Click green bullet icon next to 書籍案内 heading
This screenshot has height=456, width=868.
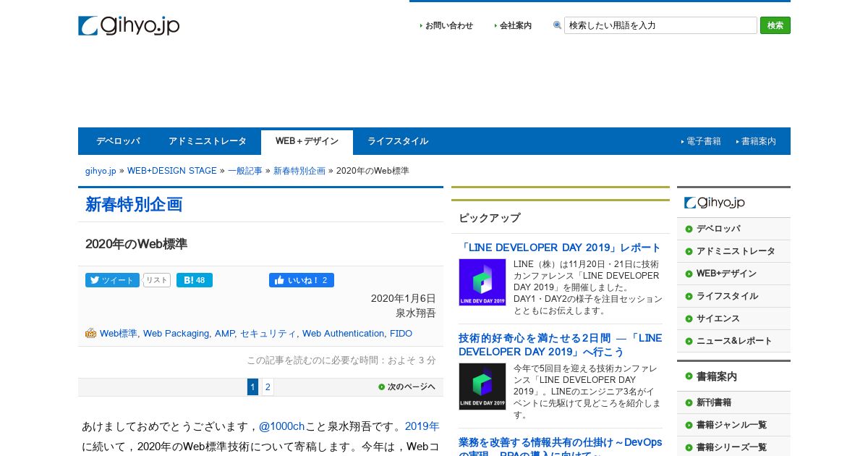coord(689,377)
